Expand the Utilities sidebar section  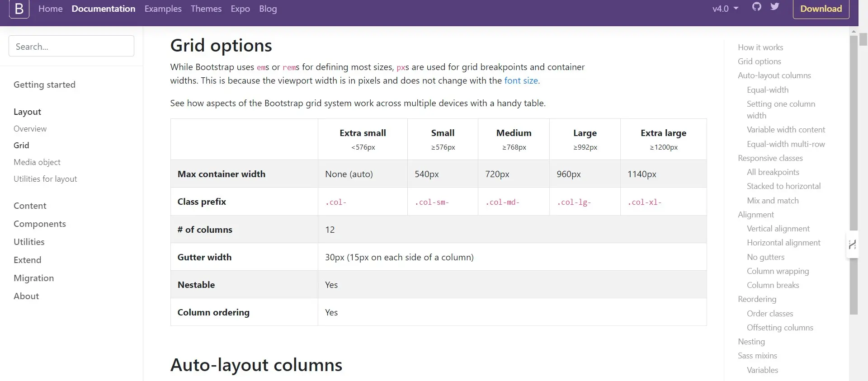click(x=29, y=242)
